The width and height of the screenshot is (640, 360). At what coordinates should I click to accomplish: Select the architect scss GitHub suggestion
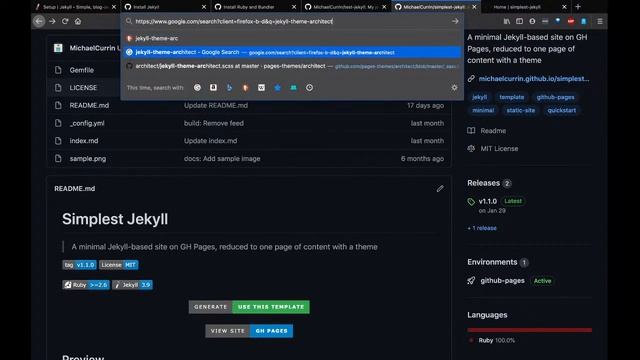[292, 66]
